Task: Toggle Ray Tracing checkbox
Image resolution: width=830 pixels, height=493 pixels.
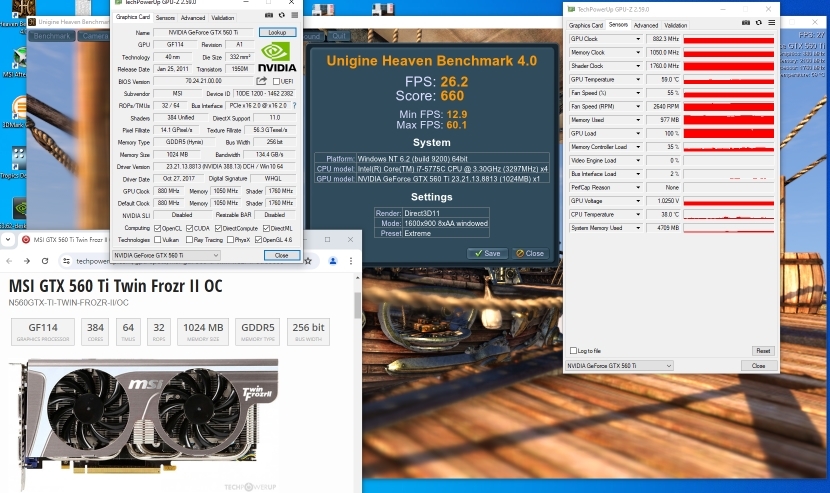Action: [x=189, y=239]
